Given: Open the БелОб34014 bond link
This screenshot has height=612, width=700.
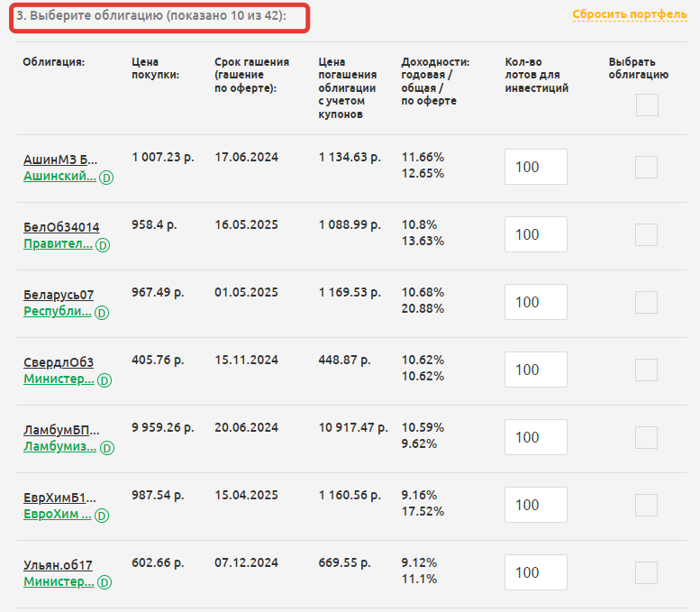Looking at the screenshot, I should [61, 227].
